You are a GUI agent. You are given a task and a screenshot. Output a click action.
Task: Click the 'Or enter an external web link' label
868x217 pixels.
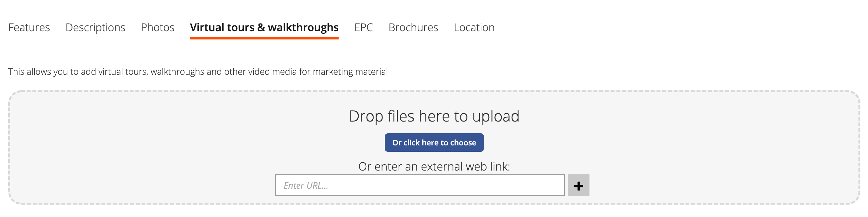click(434, 166)
